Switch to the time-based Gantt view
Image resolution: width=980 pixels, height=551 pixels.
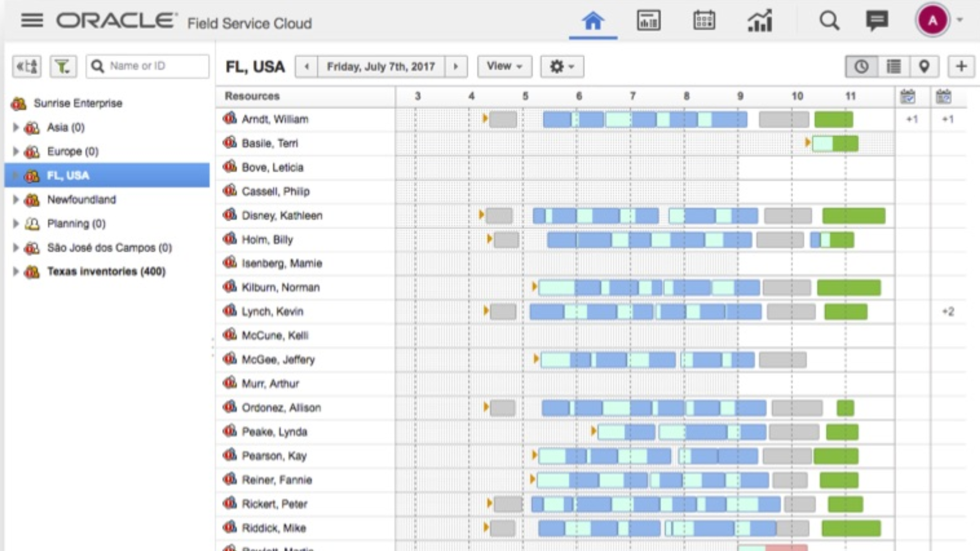(x=862, y=66)
